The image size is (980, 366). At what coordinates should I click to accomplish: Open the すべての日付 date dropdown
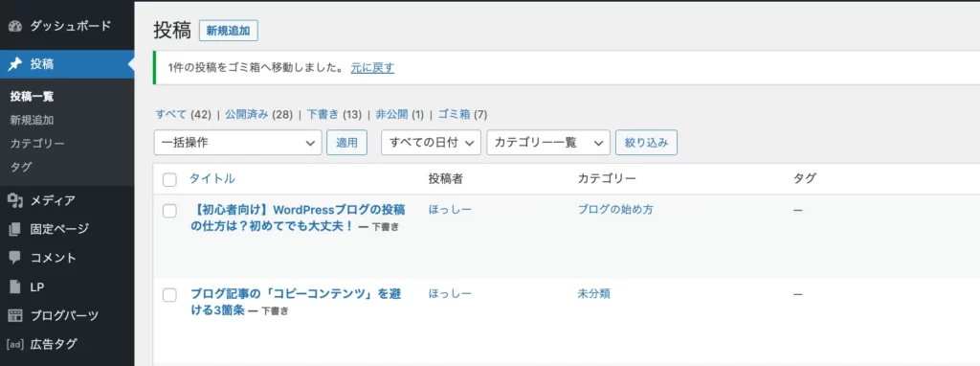pyautogui.click(x=431, y=143)
